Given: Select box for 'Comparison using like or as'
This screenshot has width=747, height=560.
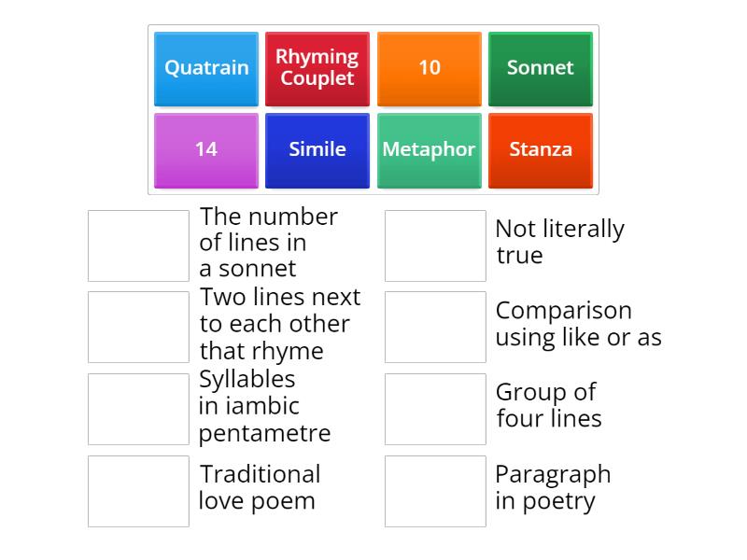Looking at the screenshot, I should 435,327.
